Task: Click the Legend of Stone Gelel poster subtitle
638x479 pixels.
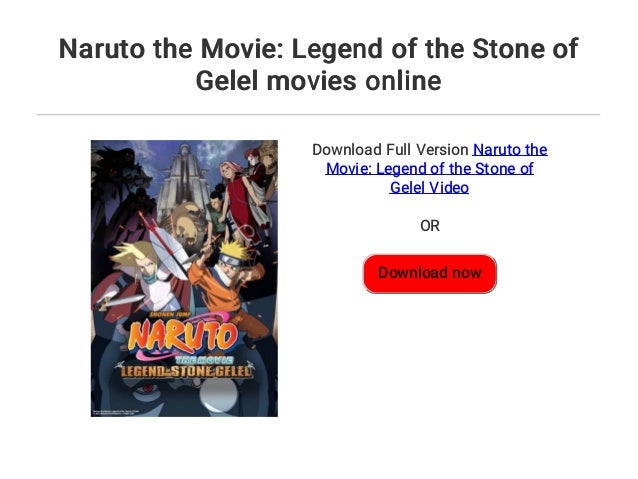Action: (x=184, y=371)
